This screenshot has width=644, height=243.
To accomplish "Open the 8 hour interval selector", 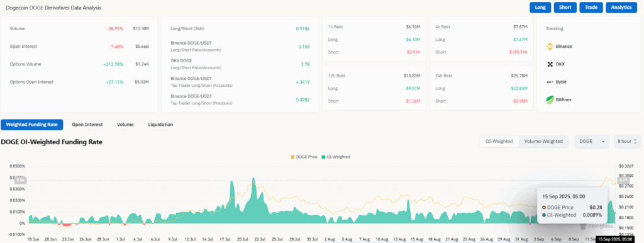I will 627,142.
